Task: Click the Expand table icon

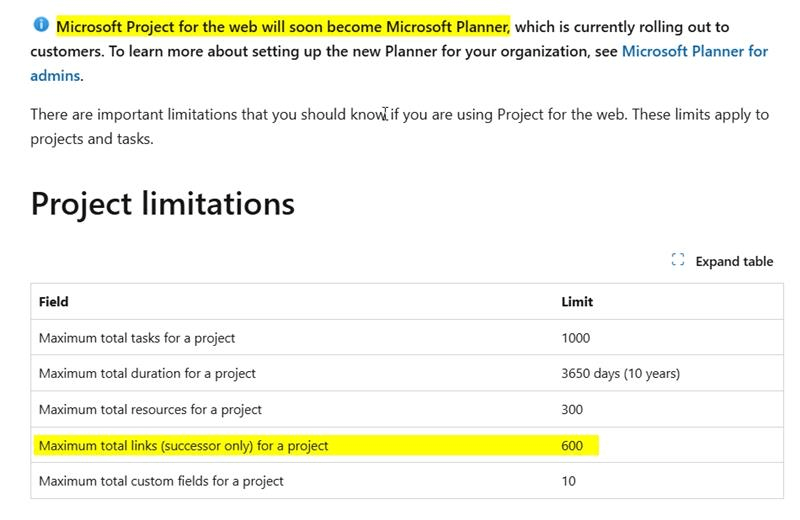Action: click(x=678, y=260)
